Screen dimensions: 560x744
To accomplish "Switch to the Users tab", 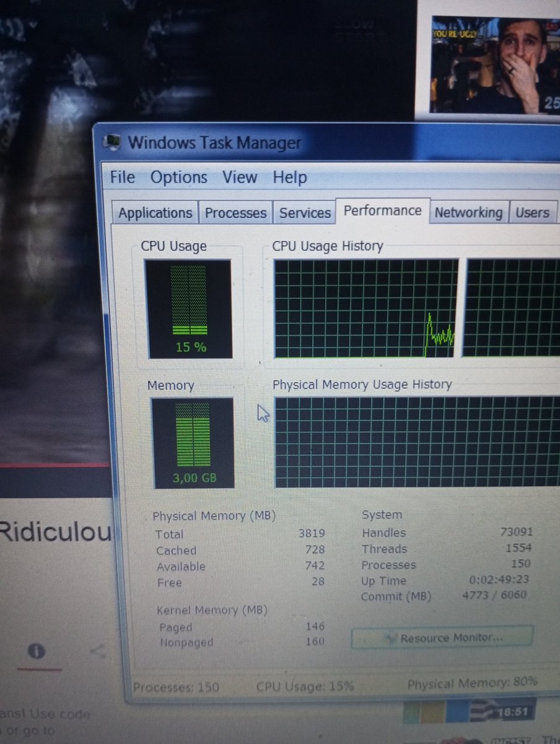I will (x=532, y=213).
